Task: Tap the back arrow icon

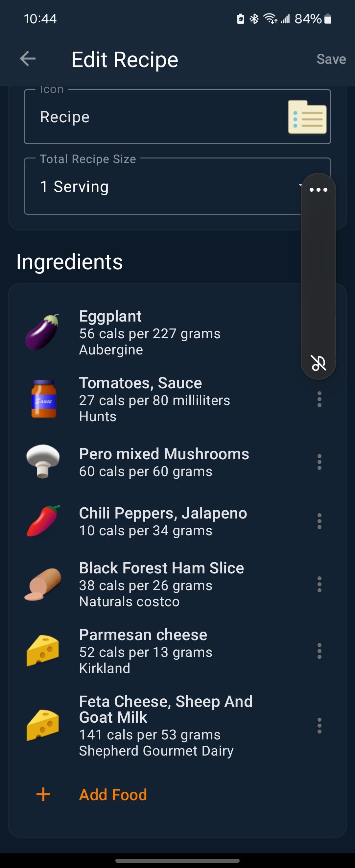Action: tap(28, 59)
